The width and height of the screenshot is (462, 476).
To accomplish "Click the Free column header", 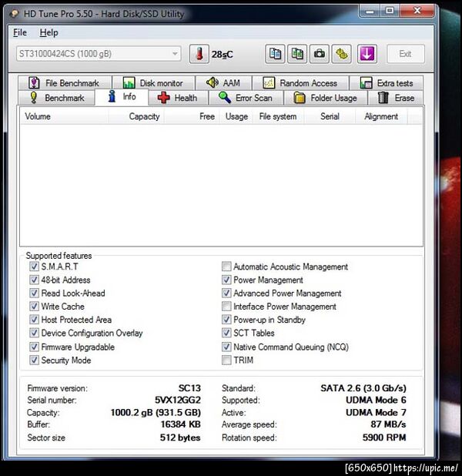I will coord(192,116).
